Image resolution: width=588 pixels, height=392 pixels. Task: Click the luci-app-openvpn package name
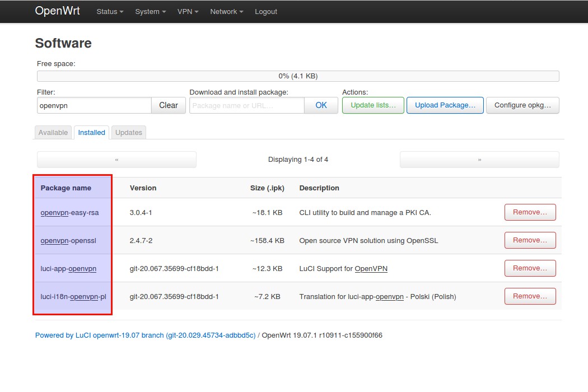point(68,269)
